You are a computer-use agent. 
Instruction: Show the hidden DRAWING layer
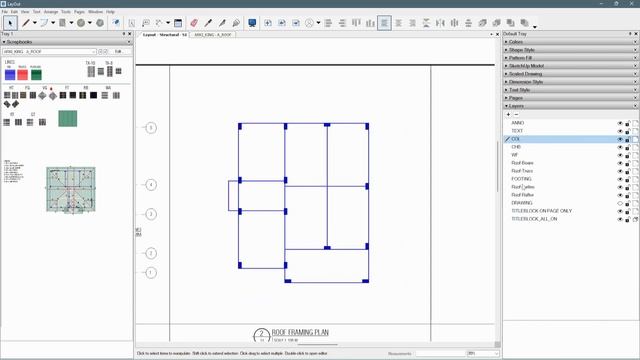point(620,203)
